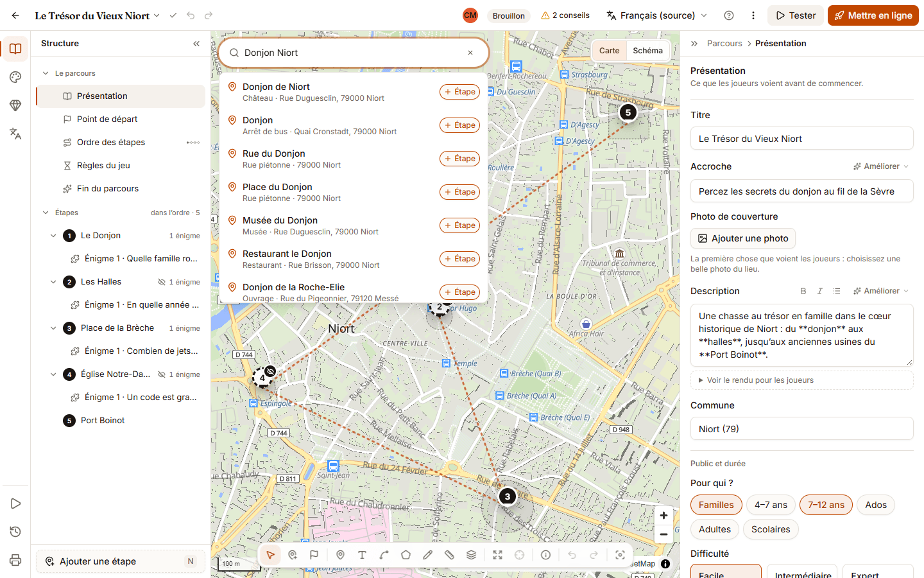The width and height of the screenshot is (924, 578).
Task: Click the fit-to-screen expand arrows icon
Action: tap(498, 555)
